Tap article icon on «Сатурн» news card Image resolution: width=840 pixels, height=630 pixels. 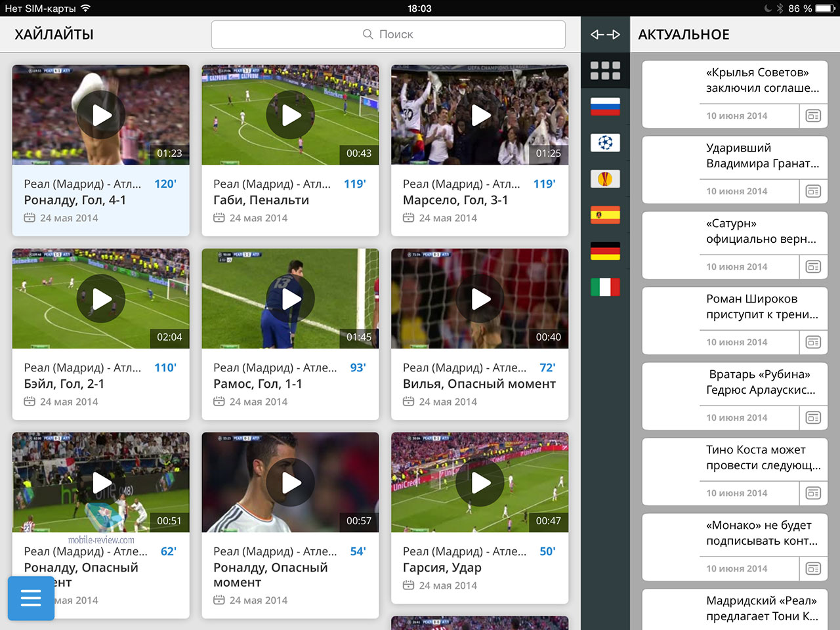(x=813, y=267)
